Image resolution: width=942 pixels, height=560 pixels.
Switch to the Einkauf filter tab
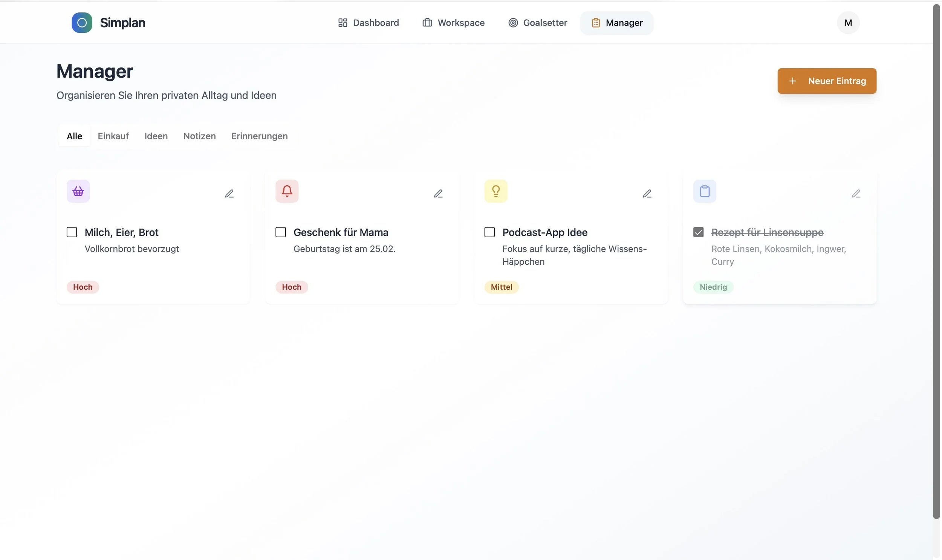[113, 136]
